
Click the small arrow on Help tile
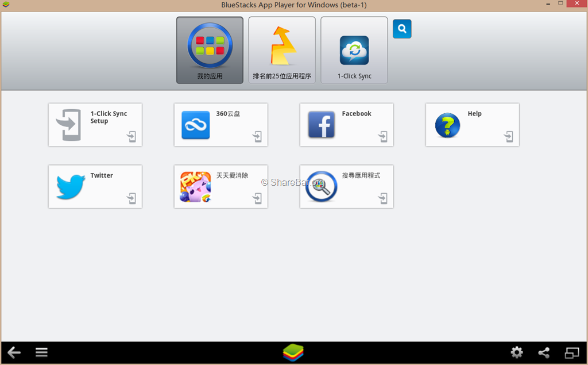pyautogui.click(x=509, y=137)
